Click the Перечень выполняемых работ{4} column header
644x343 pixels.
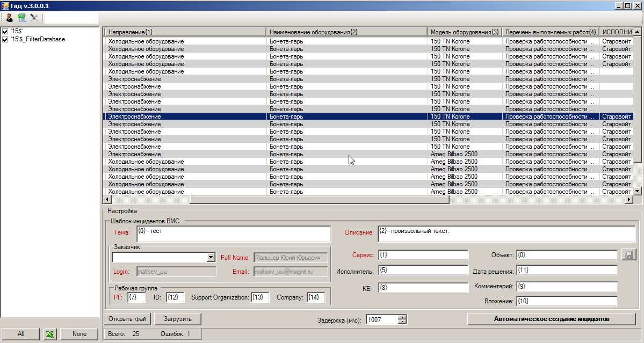point(551,32)
